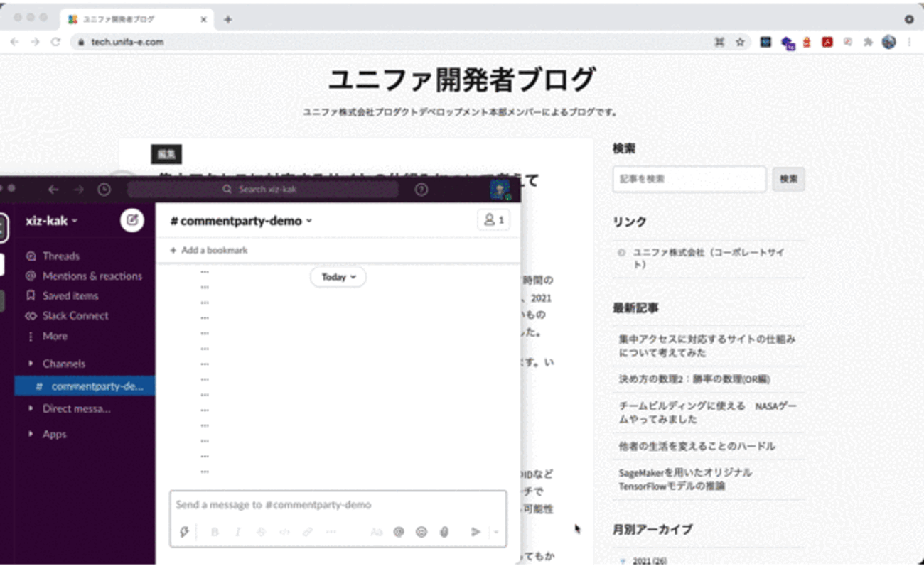Open the Slack user profile avatar
This screenshot has height=566, width=924.
500,190
